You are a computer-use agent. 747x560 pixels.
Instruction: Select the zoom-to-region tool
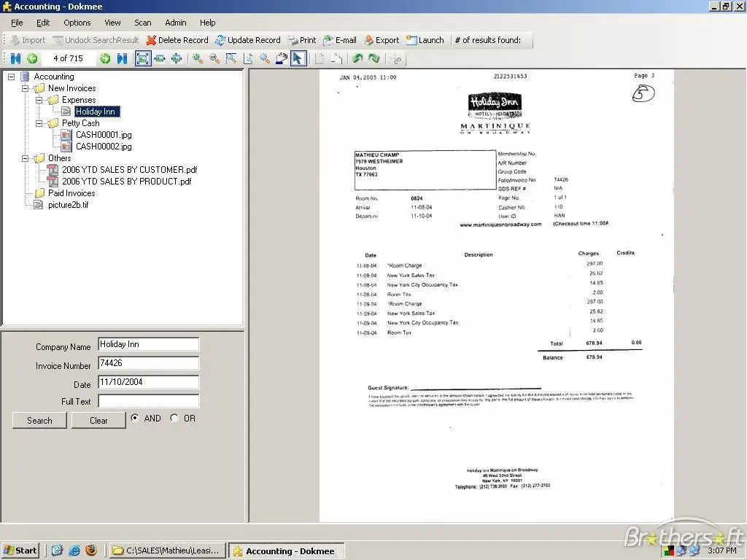point(231,58)
